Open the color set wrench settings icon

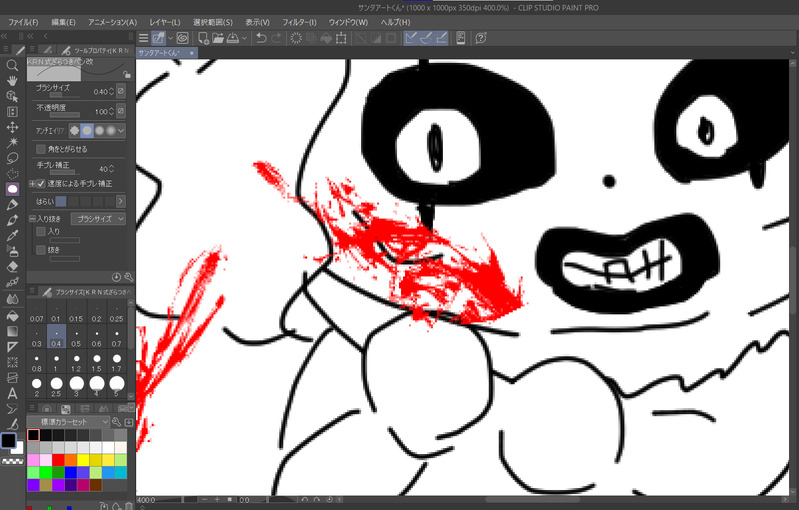(117, 422)
